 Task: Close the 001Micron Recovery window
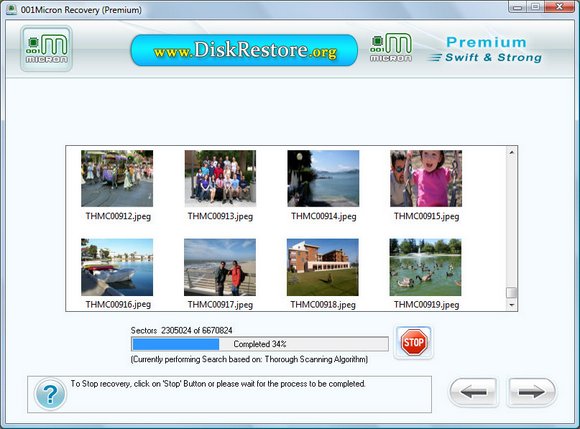560,7
